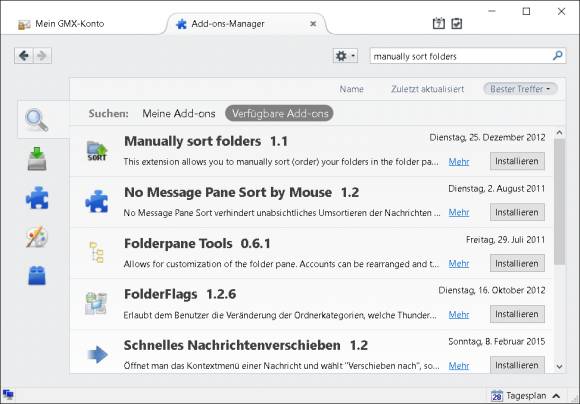Sort results by Zuletzt aktualisiert

pyautogui.click(x=428, y=89)
